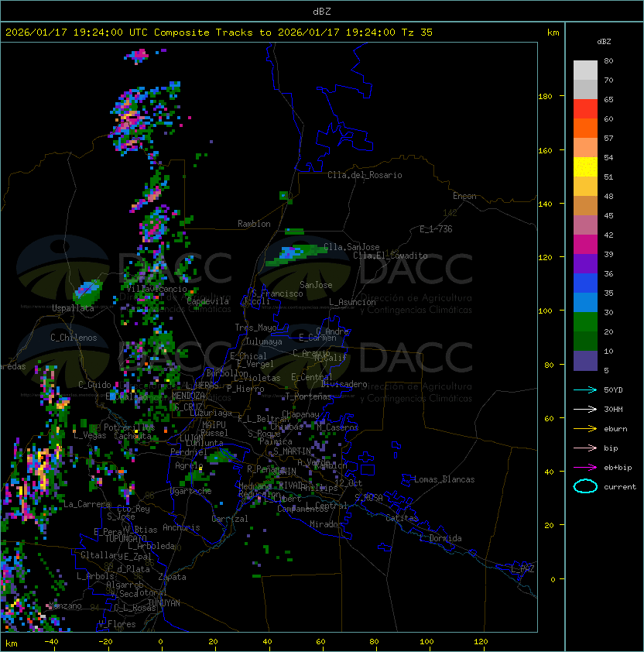The height and width of the screenshot is (652, 644).
Task: Select the purple 39 dBZ legend swatch
Action: [x=585, y=263]
